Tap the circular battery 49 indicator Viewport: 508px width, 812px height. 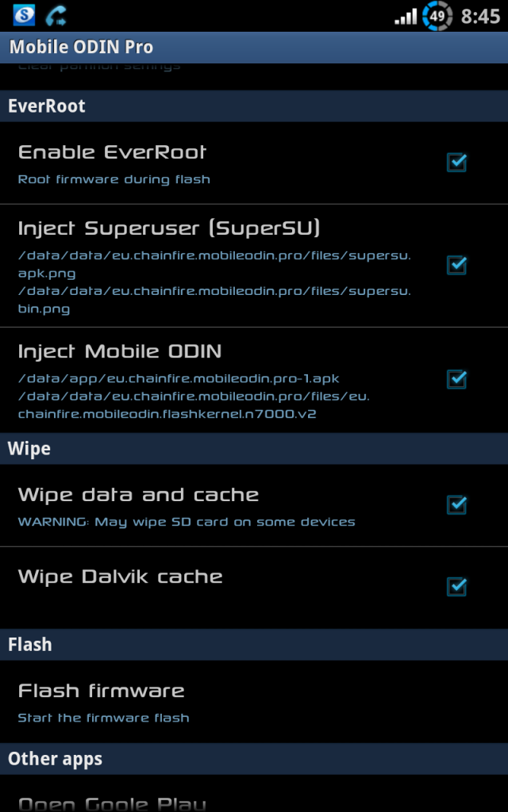pos(437,16)
